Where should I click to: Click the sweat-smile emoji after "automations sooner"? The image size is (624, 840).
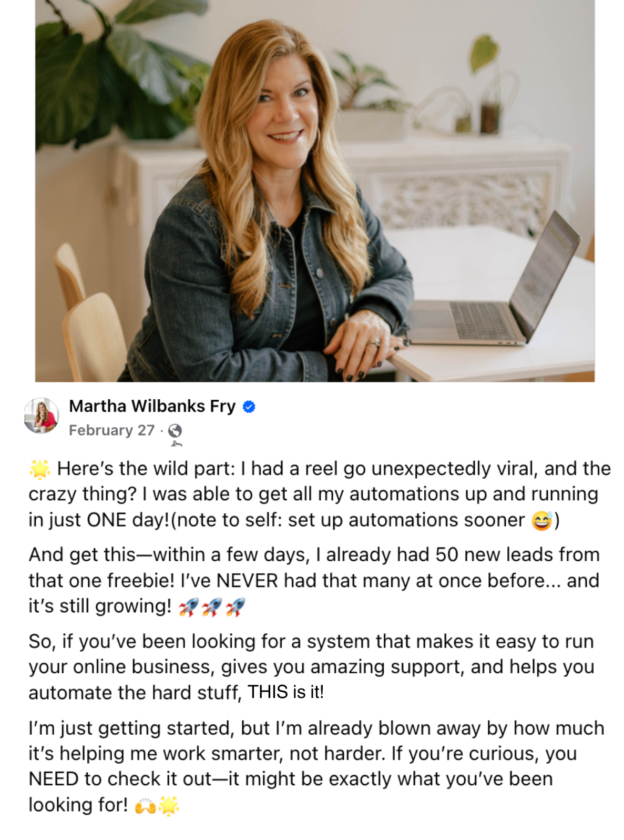(542, 520)
